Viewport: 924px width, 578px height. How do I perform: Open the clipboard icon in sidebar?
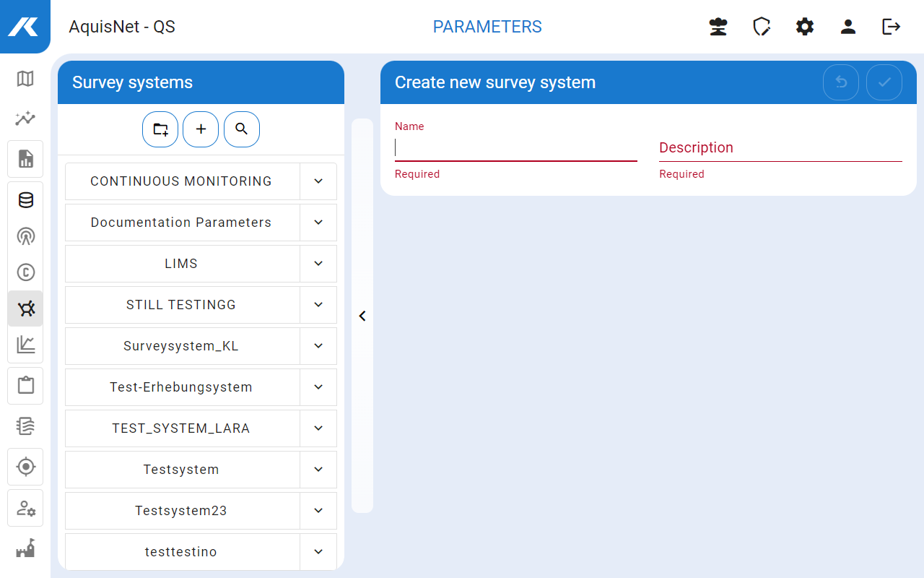coord(25,385)
